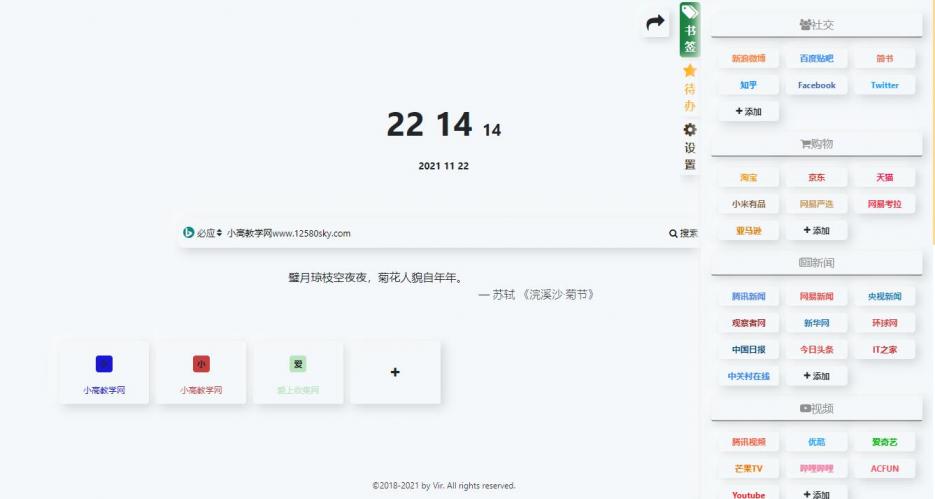Click the 搜索 search button
This screenshot has width=935, height=499.
point(683,233)
